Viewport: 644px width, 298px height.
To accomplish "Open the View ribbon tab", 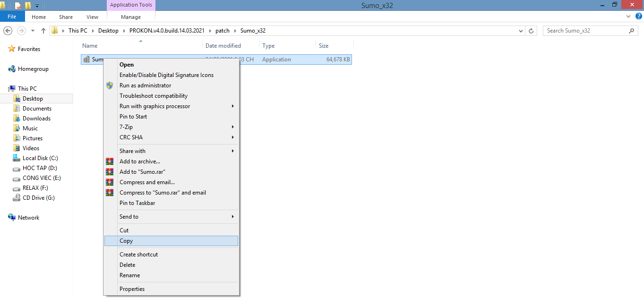I will click(x=92, y=17).
